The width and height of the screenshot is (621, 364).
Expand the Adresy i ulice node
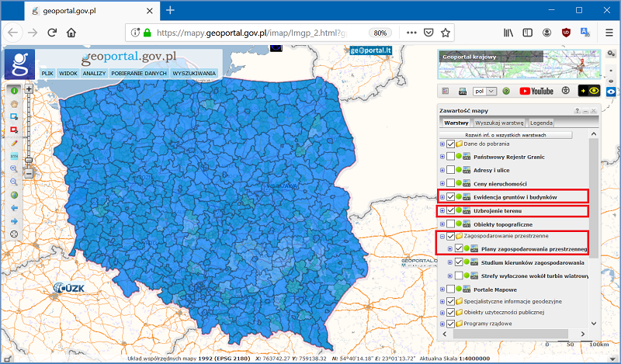pyautogui.click(x=442, y=170)
